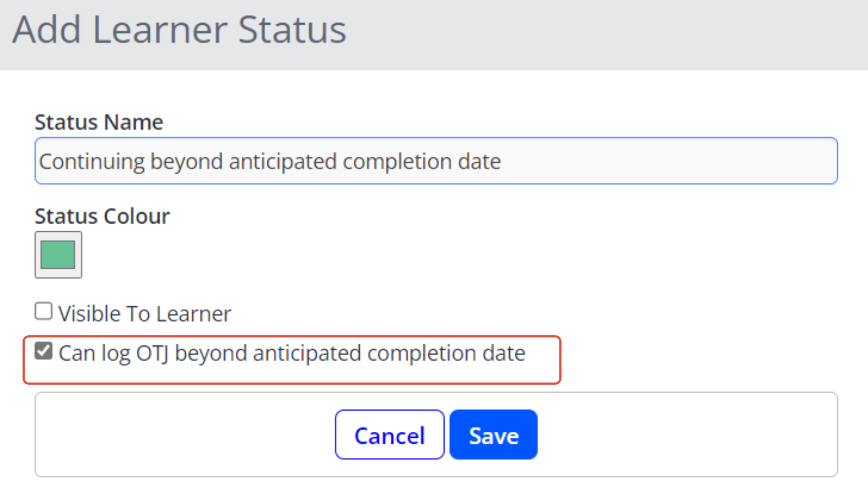
Task: Click the OTJ beyond completion date label text
Action: point(291,354)
